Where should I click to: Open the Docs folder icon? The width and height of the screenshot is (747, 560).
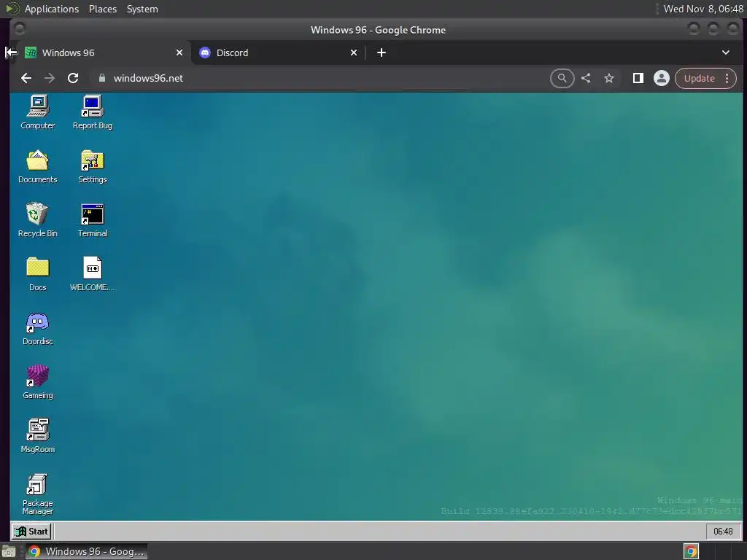point(38,274)
